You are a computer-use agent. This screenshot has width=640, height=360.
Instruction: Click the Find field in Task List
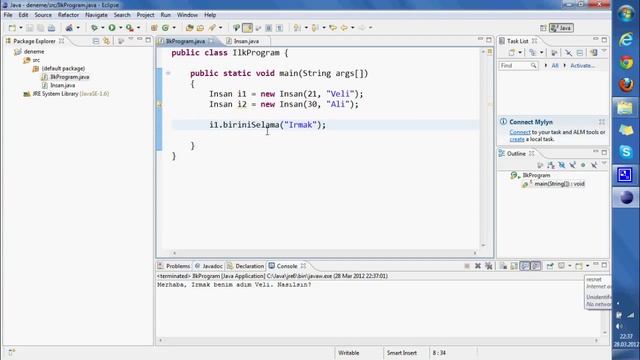518,66
